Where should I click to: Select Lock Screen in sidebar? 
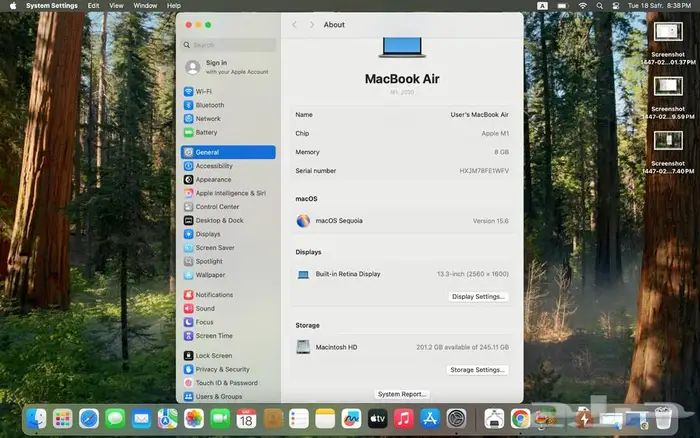tap(228, 356)
